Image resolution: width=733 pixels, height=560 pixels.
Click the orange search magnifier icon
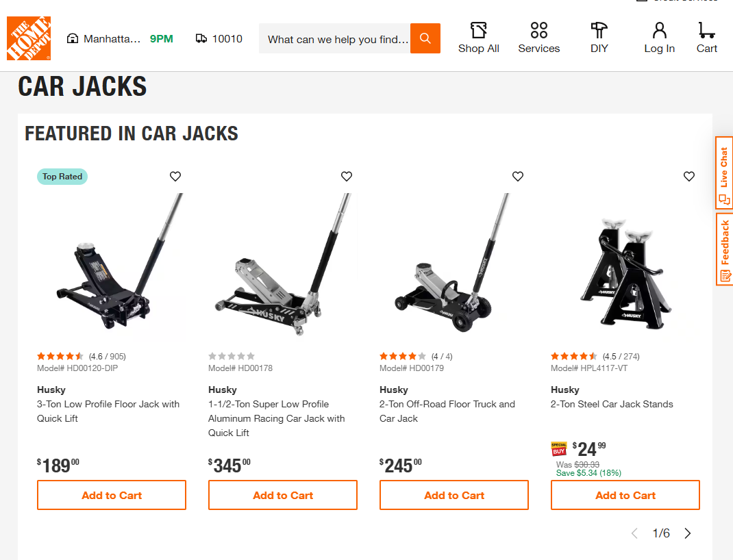[425, 38]
